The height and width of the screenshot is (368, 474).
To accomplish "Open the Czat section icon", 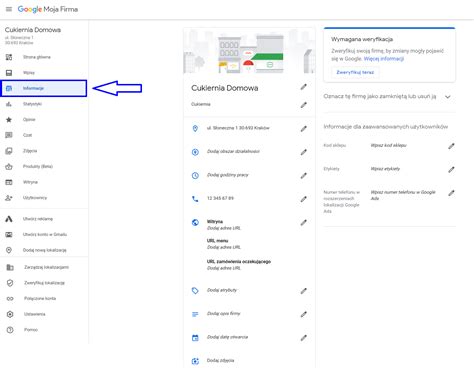I will 9,135.
